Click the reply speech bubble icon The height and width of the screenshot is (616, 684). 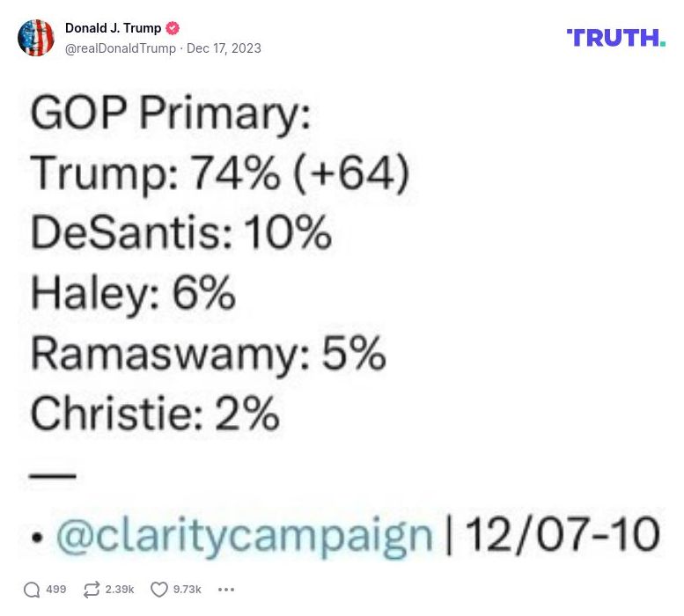32,590
